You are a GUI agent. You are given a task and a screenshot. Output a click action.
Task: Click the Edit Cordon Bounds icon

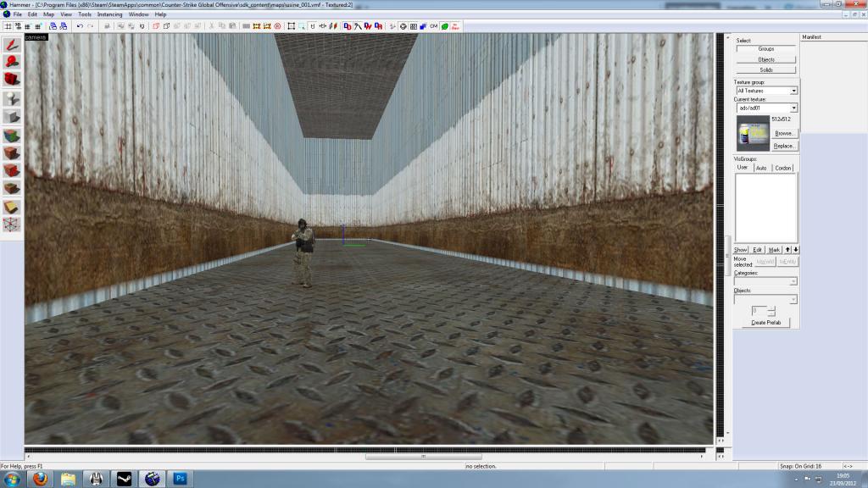pos(267,26)
